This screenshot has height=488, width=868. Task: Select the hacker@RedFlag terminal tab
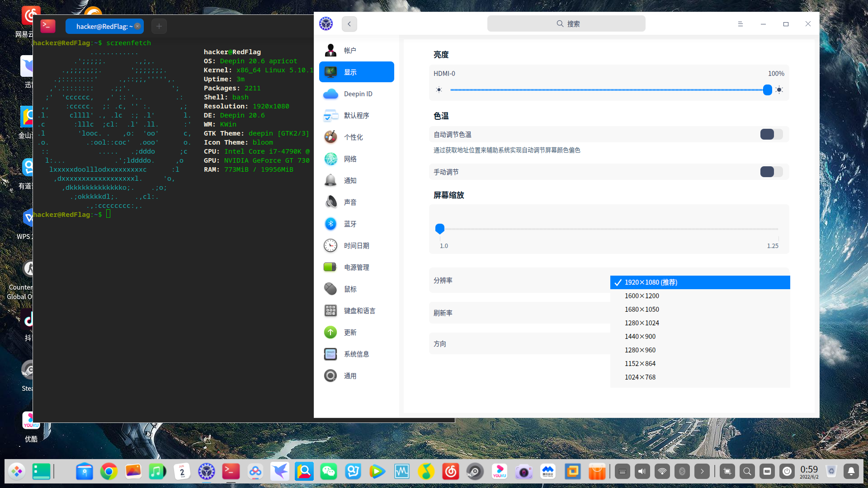coord(102,26)
